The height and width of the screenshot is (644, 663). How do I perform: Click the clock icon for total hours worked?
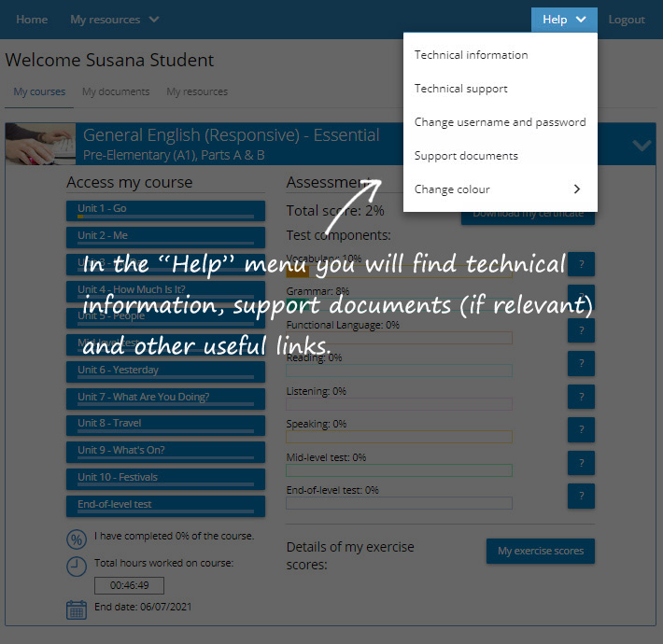click(77, 567)
